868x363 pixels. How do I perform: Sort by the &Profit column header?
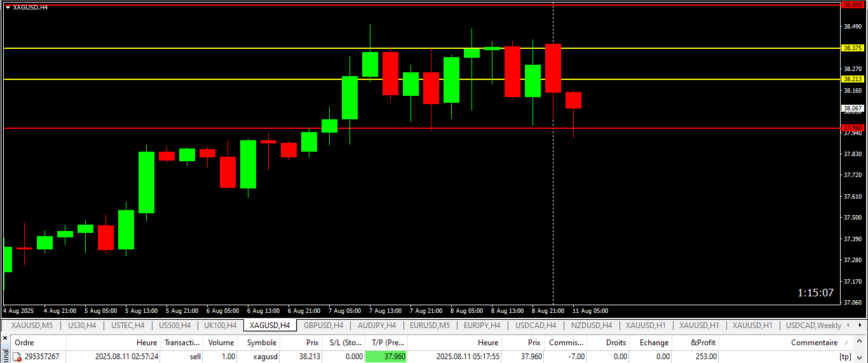[x=696, y=343]
